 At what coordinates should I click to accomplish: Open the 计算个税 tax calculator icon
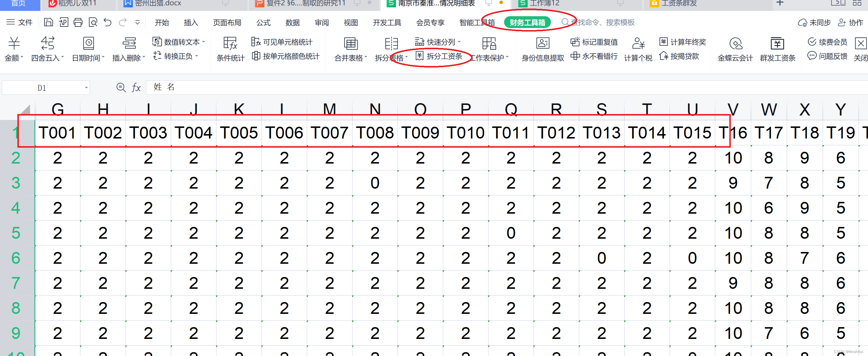point(638,44)
